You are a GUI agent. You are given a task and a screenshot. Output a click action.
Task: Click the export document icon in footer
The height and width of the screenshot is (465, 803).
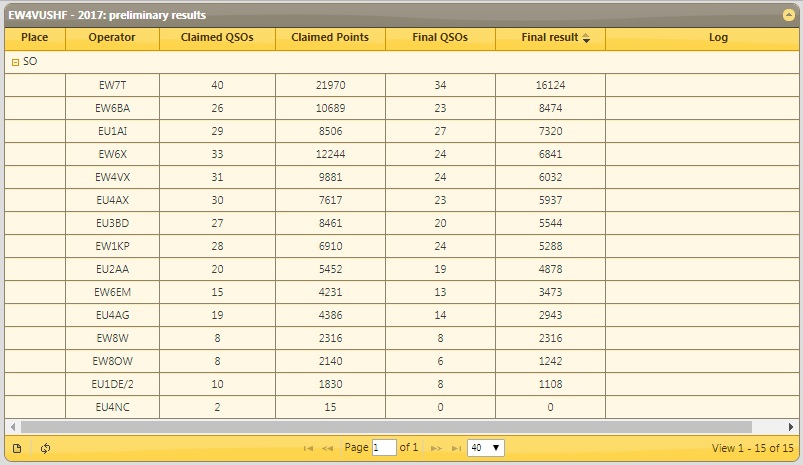17,448
